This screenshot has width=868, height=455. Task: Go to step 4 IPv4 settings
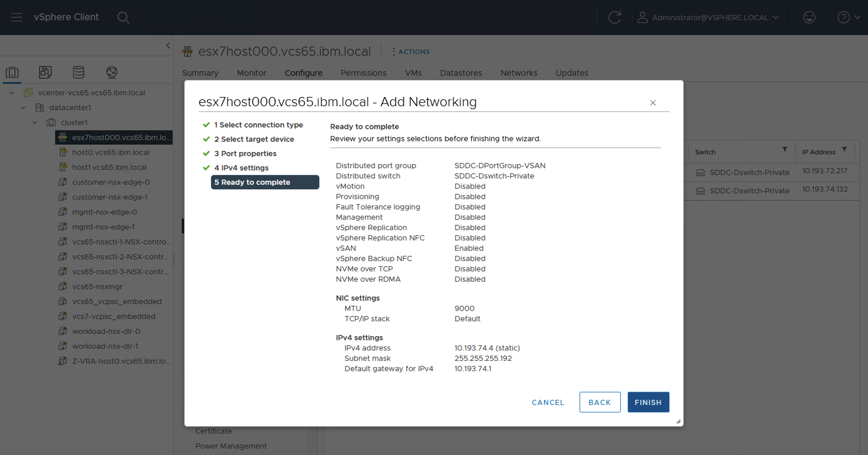click(x=245, y=168)
